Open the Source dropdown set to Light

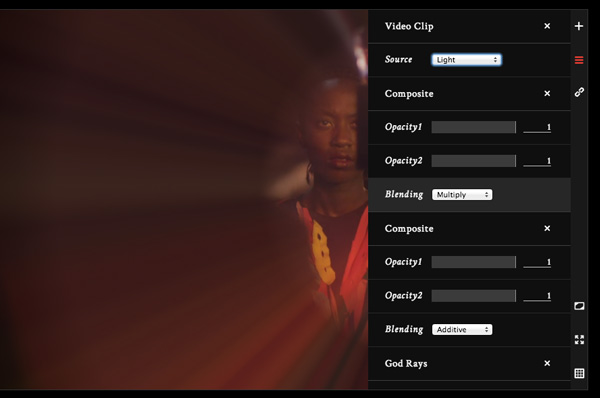click(x=466, y=60)
